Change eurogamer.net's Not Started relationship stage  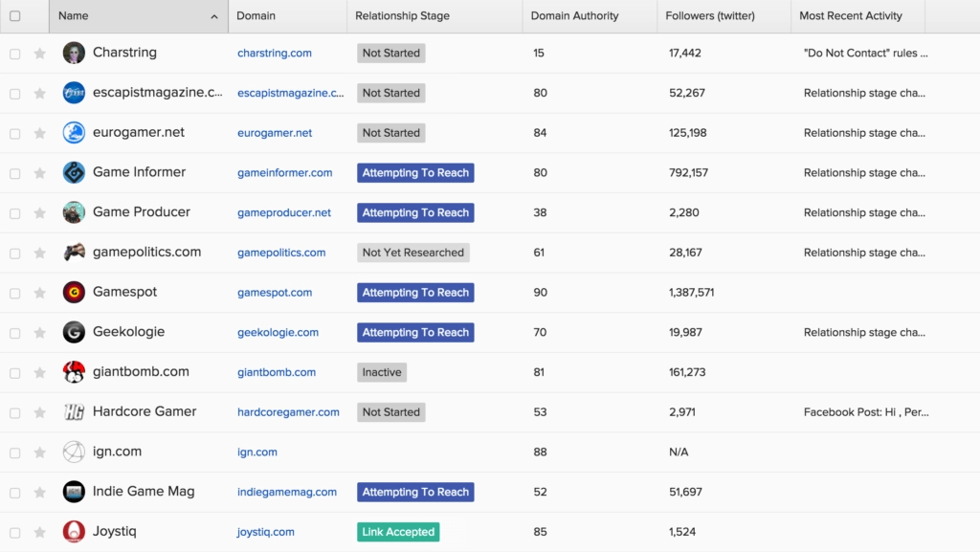click(x=390, y=132)
